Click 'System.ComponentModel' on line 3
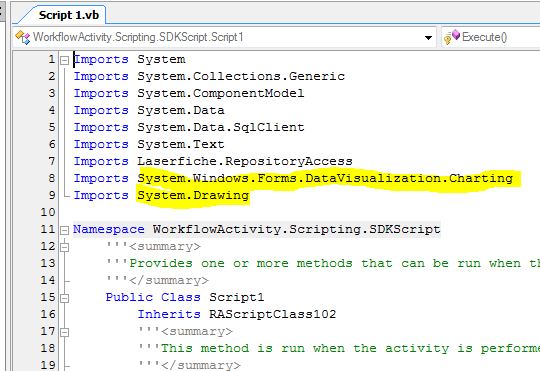This screenshot has width=540, height=371. (221, 93)
